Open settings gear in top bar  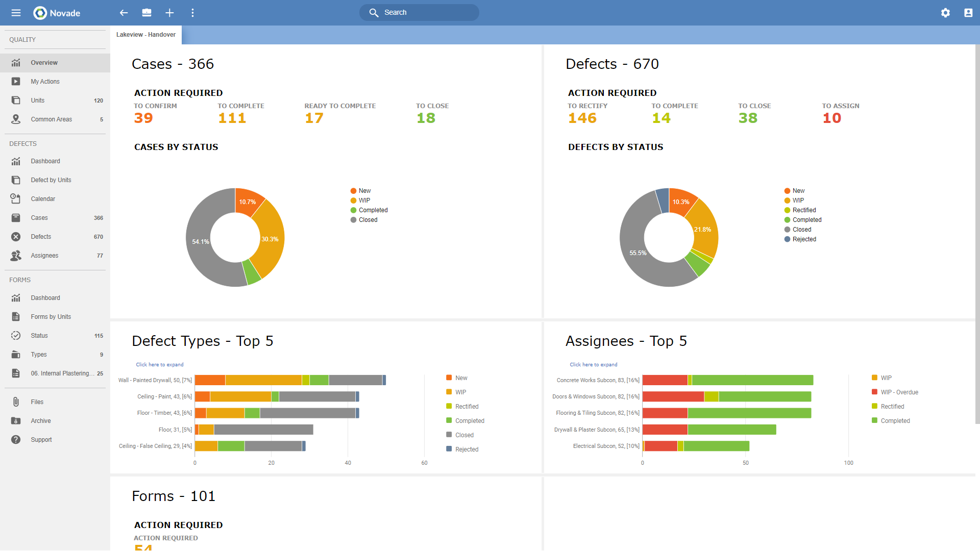945,13
